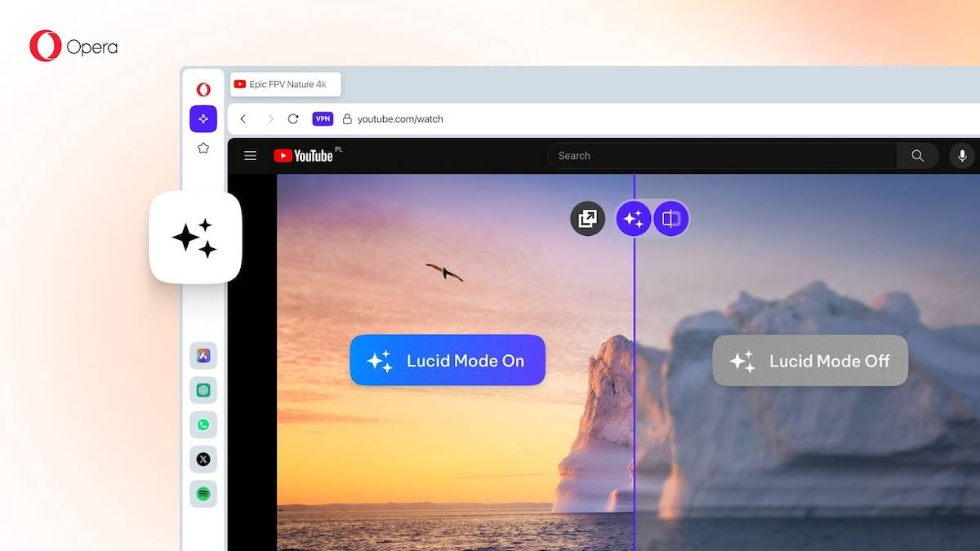
Task: Click the Lucid Mode Off label
Action: coord(810,360)
